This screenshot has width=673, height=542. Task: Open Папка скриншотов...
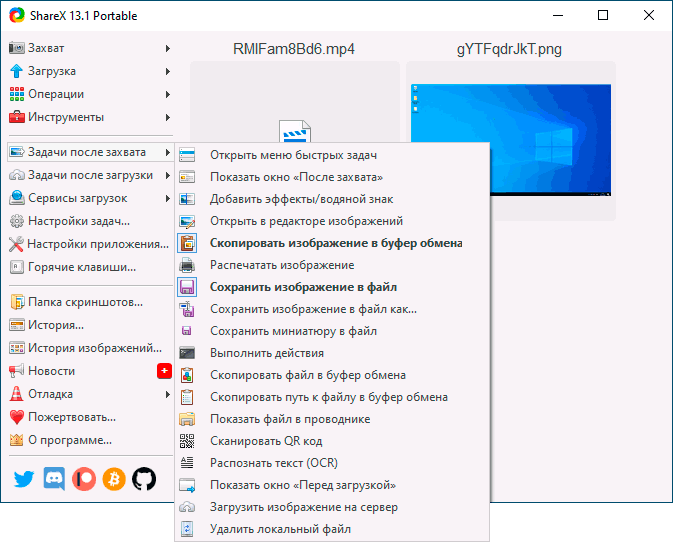tap(91, 302)
